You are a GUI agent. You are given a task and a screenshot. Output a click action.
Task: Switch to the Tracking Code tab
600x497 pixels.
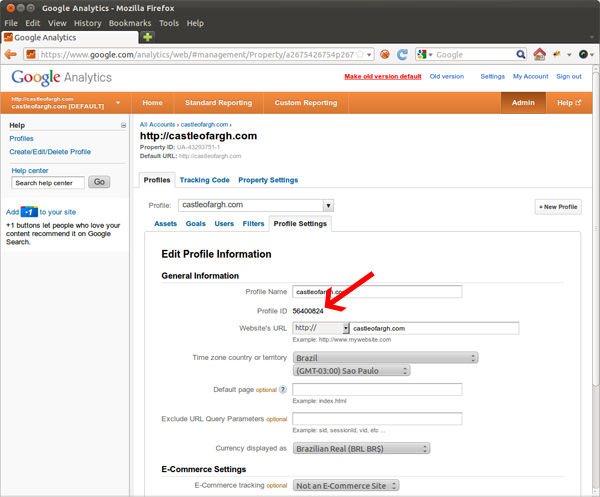click(x=205, y=180)
